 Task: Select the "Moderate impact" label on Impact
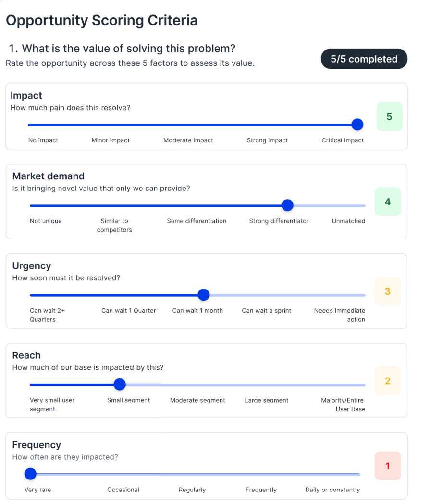click(188, 140)
